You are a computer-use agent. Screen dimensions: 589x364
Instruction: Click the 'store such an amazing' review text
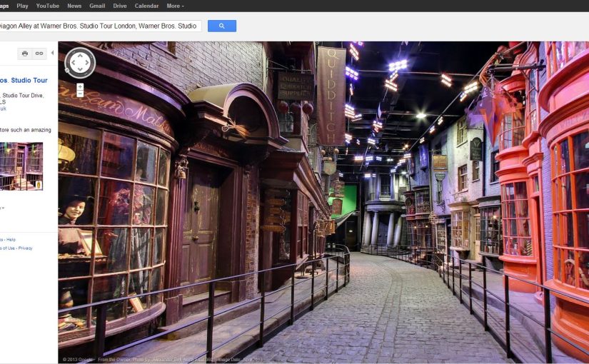point(26,130)
